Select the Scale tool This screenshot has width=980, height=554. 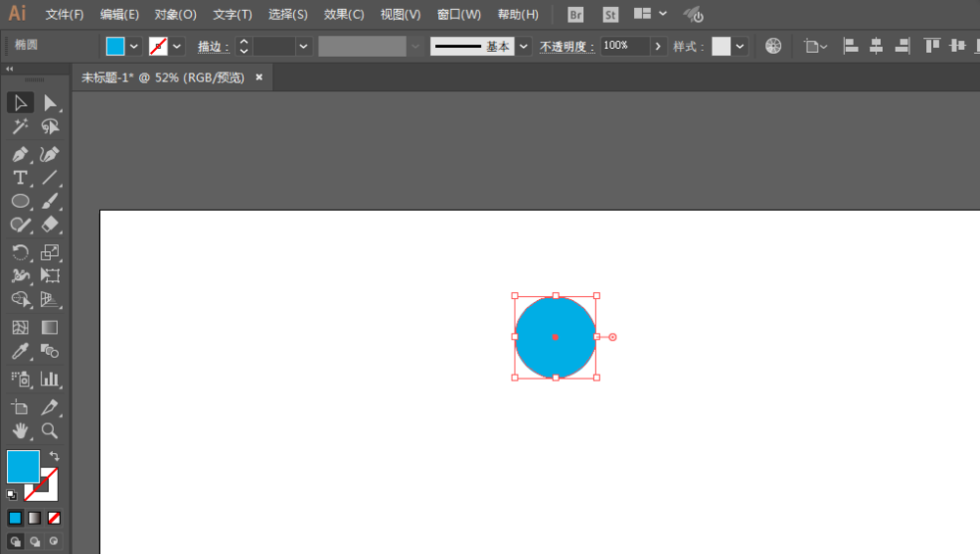click(50, 252)
